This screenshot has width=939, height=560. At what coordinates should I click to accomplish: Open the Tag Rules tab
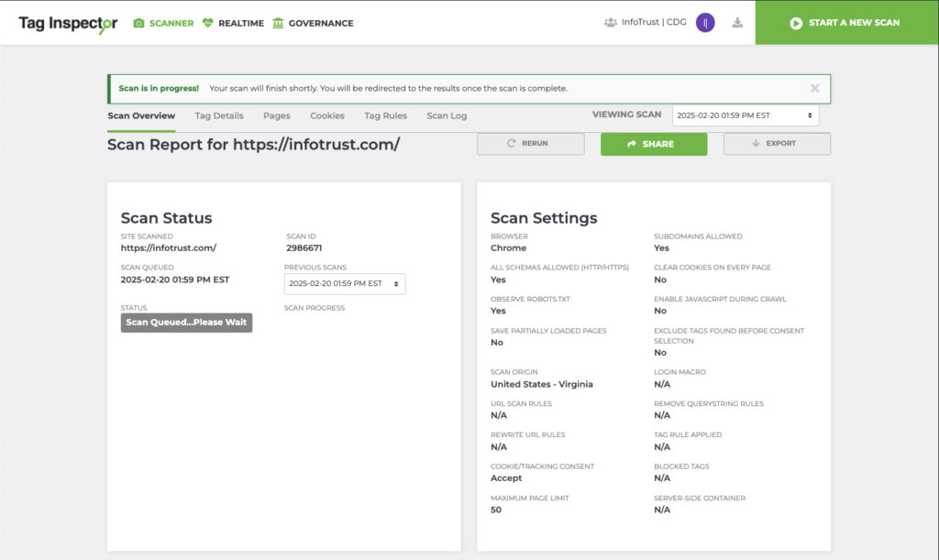[385, 115]
